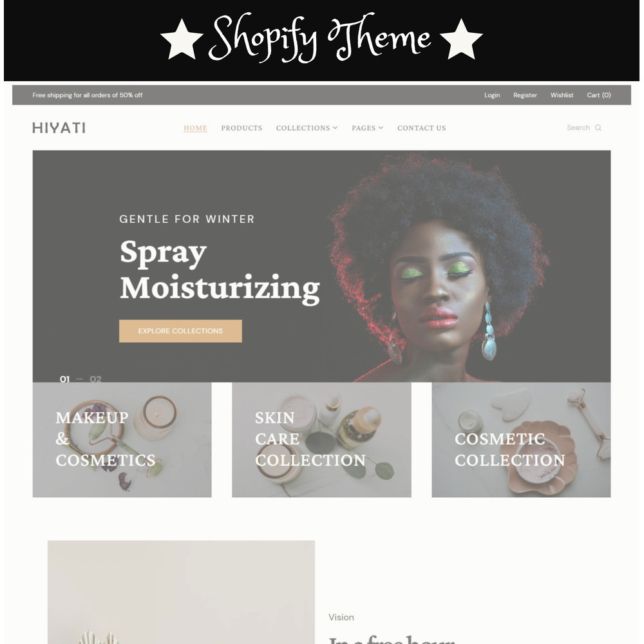Select slide 01 indicator
Screen dimensions: 644x644
[x=64, y=379]
